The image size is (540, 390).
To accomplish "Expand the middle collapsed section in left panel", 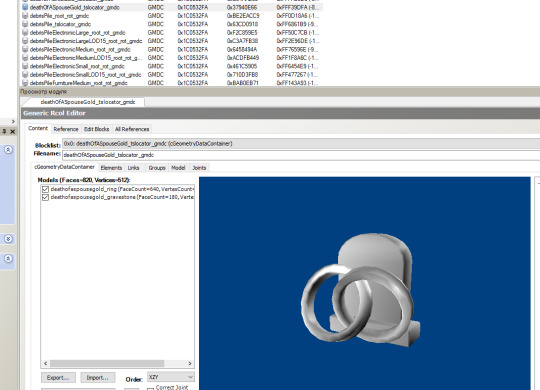I will [x=8, y=239].
